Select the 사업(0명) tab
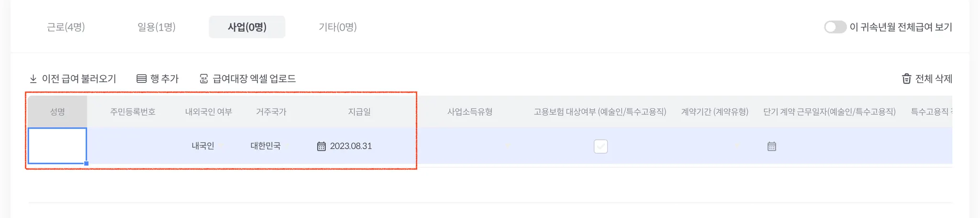The width and height of the screenshot is (980, 218). pos(247,27)
